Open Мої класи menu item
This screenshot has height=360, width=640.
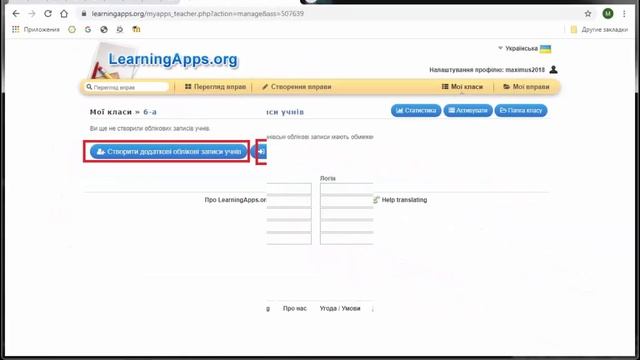[462, 87]
